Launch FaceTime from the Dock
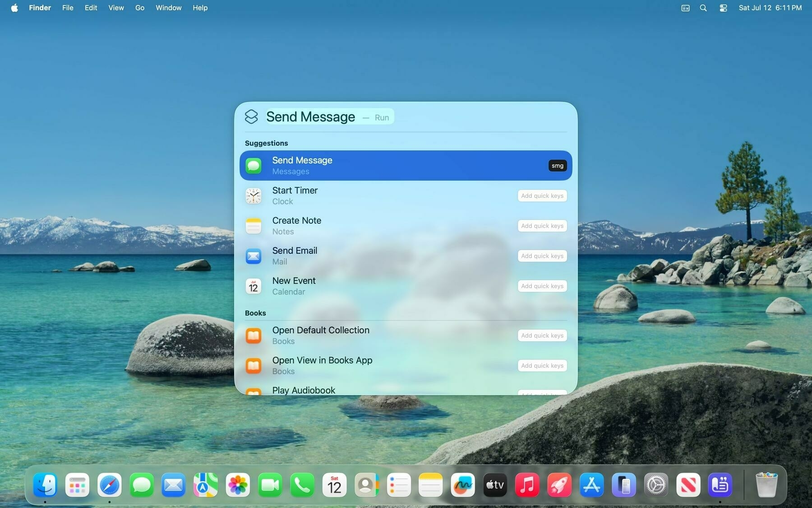The height and width of the screenshot is (508, 812). 270,485
